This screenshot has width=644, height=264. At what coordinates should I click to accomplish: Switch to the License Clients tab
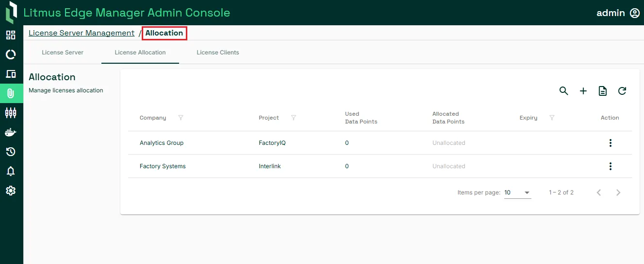pyautogui.click(x=218, y=53)
